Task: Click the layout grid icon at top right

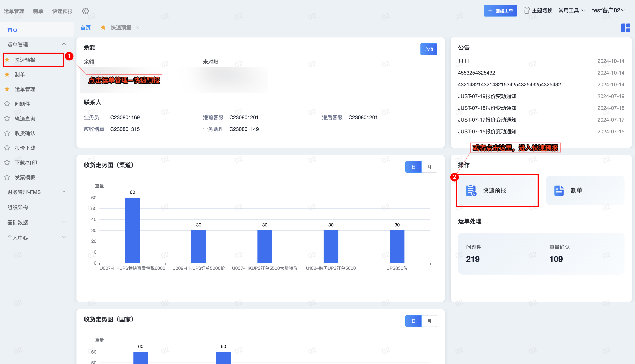Action: pyautogui.click(x=625, y=28)
